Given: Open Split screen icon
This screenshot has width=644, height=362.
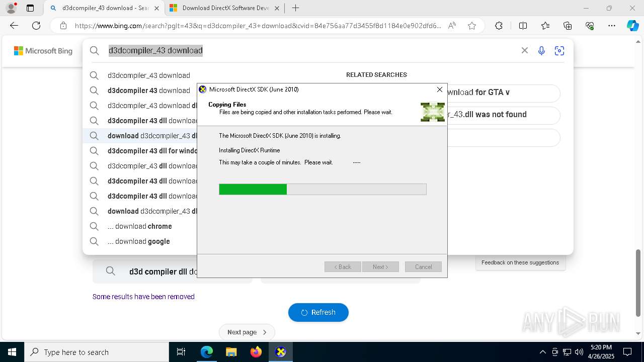Looking at the screenshot, I should tap(523, 26).
